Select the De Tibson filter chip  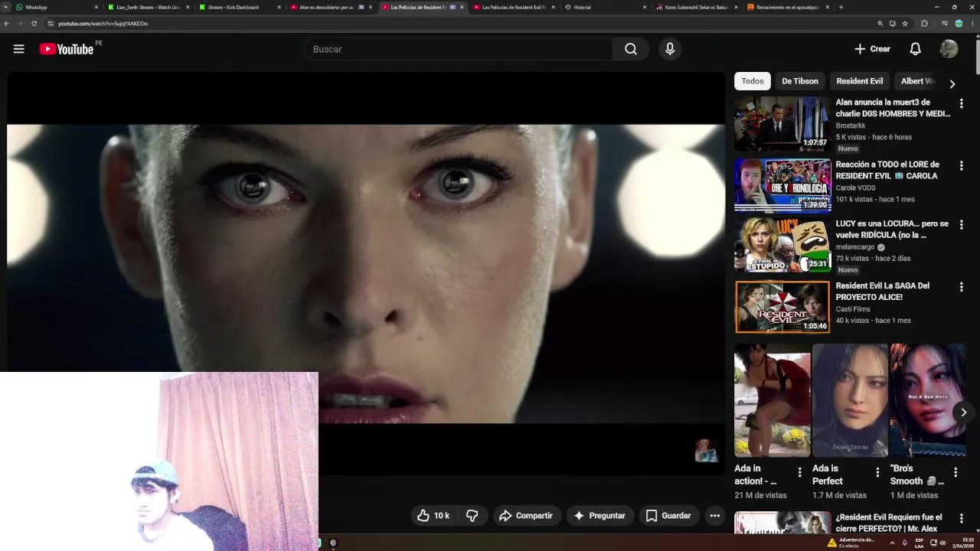pos(800,81)
